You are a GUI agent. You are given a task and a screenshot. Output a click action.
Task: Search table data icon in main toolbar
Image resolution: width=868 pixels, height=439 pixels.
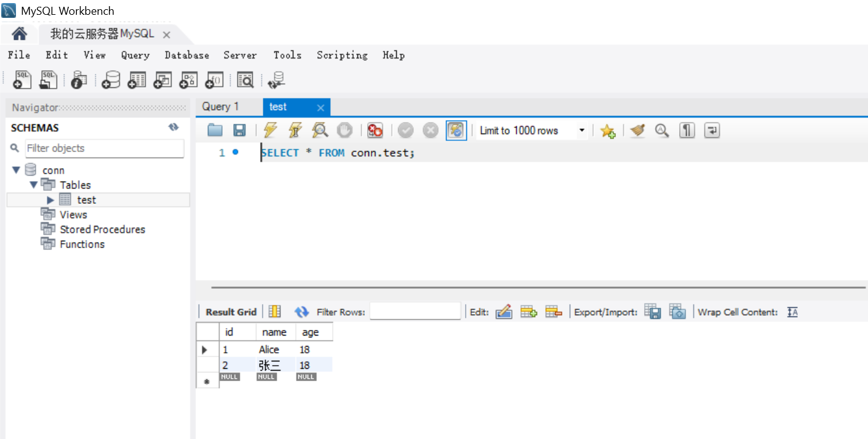[x=245, y=80]
